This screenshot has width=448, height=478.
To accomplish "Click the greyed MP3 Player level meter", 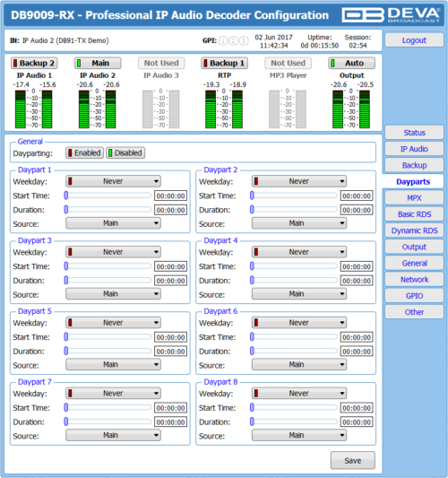I will 288,109.
